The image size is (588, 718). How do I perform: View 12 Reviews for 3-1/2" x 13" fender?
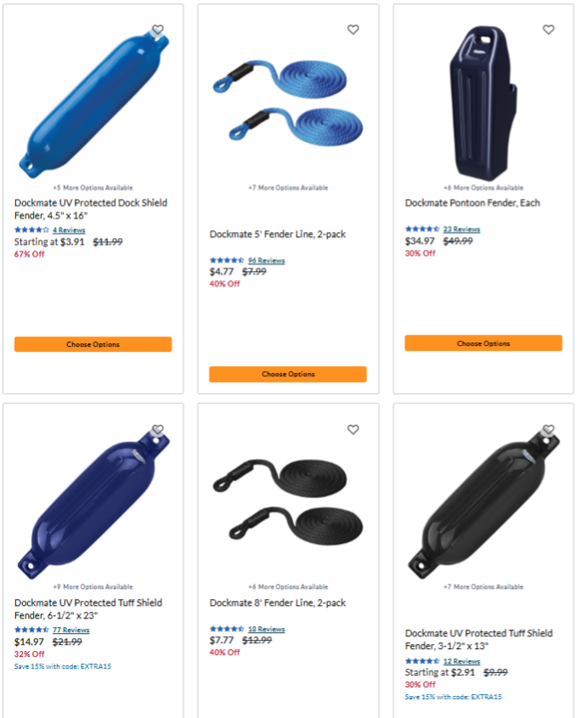tap(461, 661)
